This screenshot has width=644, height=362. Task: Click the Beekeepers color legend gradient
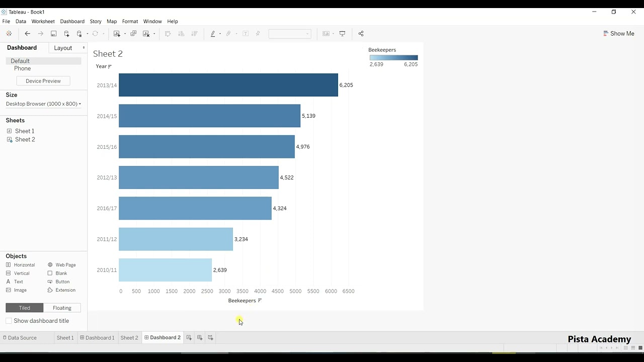point(393,58)
